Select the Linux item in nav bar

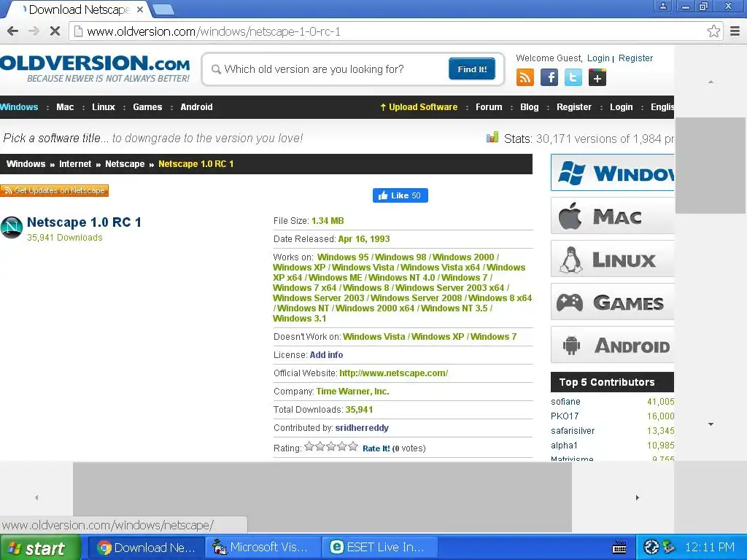point(104,107)
